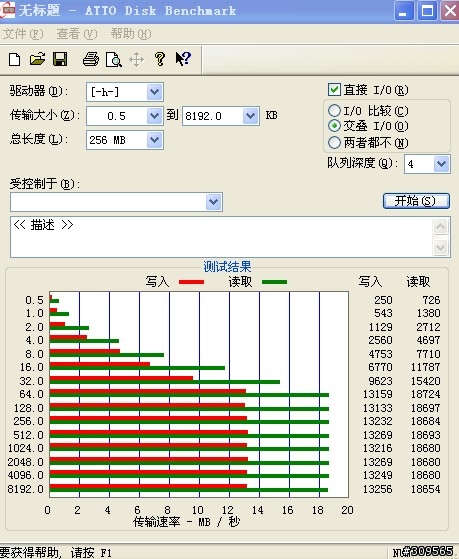This screenshot has height=559, width=459.
Task: Close the ATTO Disk Benchmark window
Action: [450, 11]
